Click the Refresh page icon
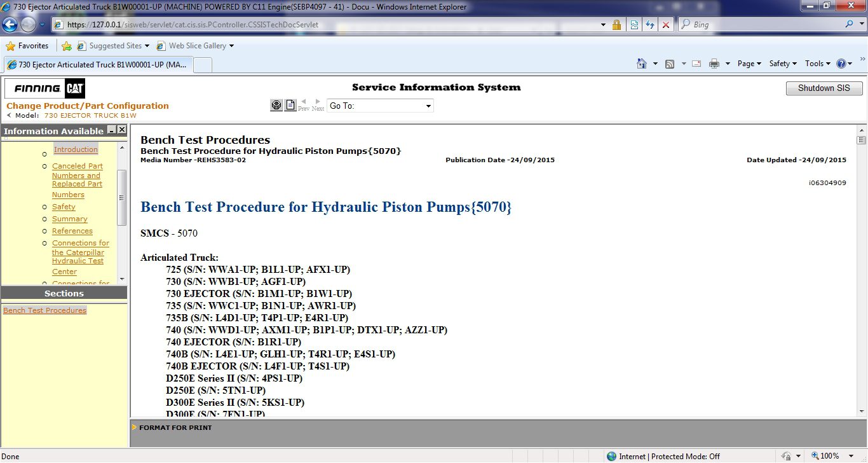The image size is (868, 463). 650,25
